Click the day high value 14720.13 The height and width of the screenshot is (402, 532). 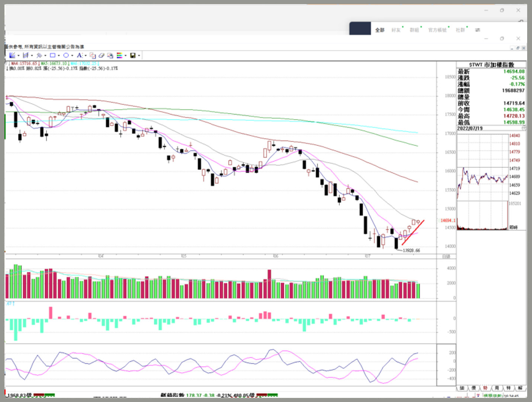(514, 116)
